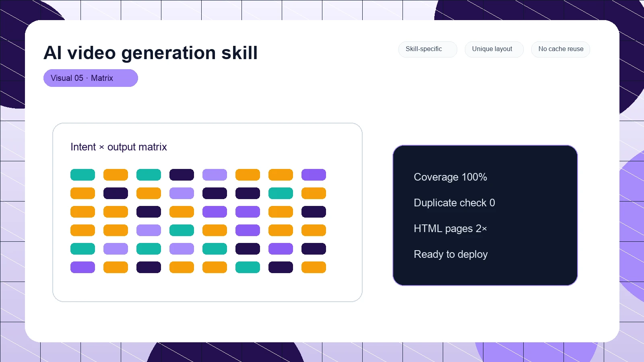Click the Intent × output matrix title
This screenshot has width=644, height=362.
click(x=119, y=147)
